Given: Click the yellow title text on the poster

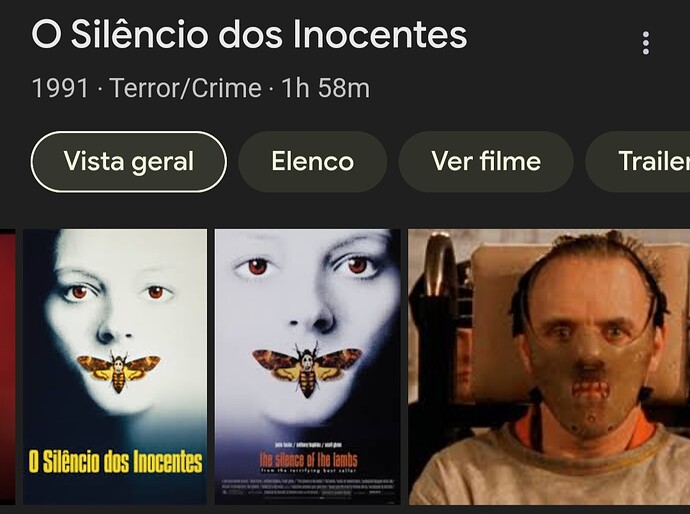Looking at the screenshot, I should click(x=115, y=462).
